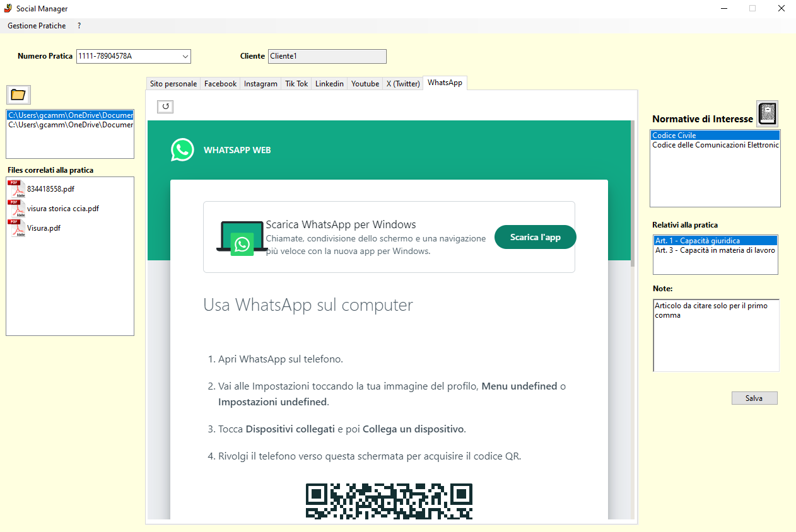The image size is (796, 532).
Task: Click the Salva button
Action: click(x=754, y=398)
